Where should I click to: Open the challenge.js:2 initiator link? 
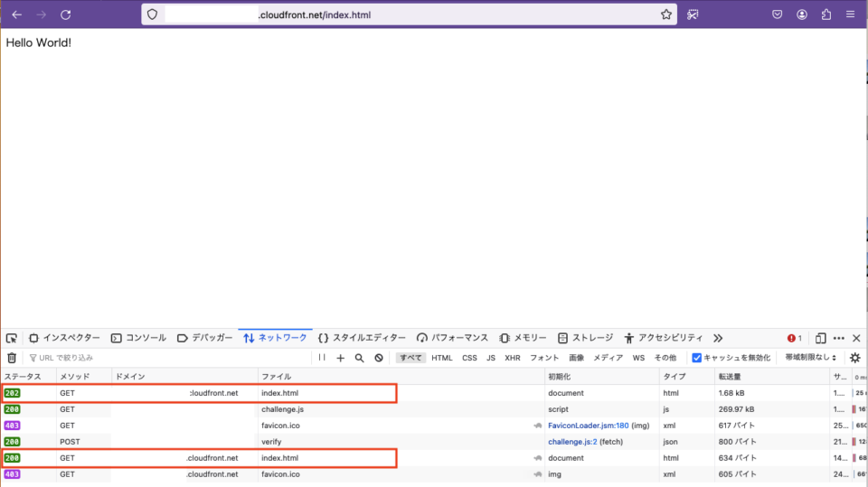tap(572, 442)
